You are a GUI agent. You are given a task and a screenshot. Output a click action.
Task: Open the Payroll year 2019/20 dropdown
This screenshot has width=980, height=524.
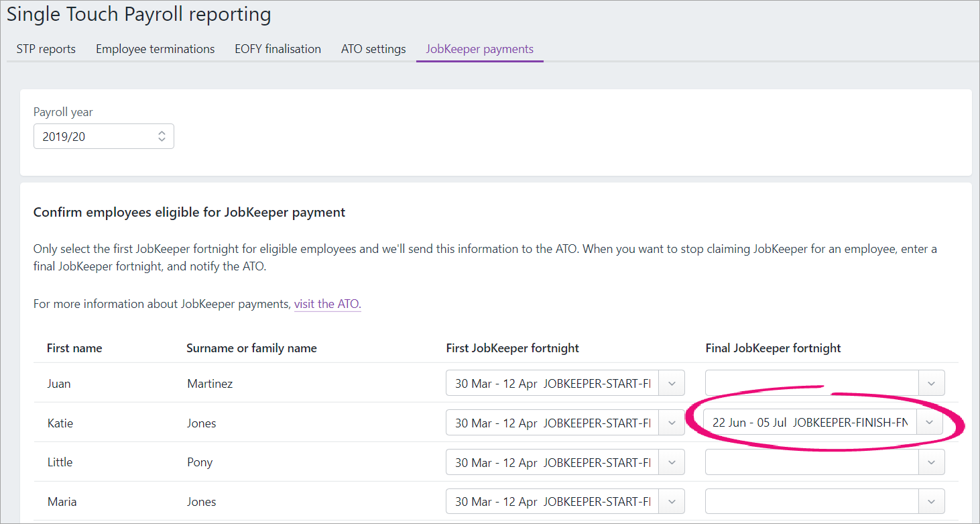coord(103,136)
